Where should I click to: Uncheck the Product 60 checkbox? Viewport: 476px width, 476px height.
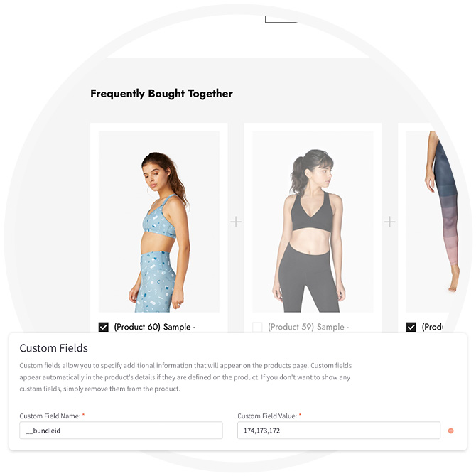click(104, 328)
